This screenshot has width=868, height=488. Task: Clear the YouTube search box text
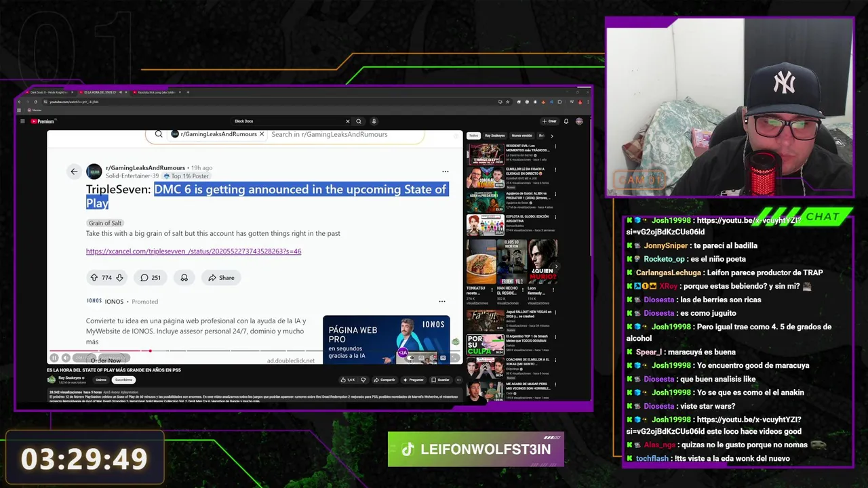click(x=348, y=121)
